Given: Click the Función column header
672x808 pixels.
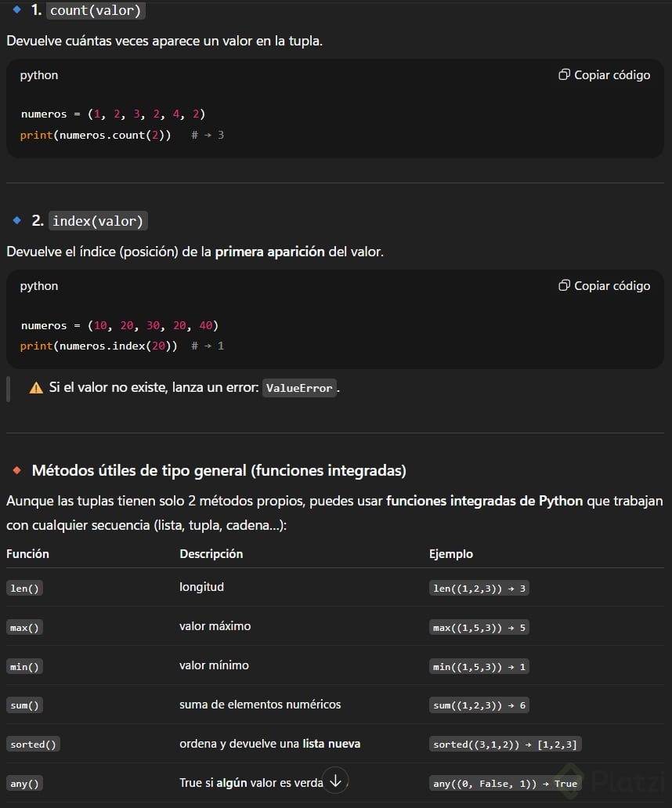Looking at the screenshot, I should click(27, 554).
